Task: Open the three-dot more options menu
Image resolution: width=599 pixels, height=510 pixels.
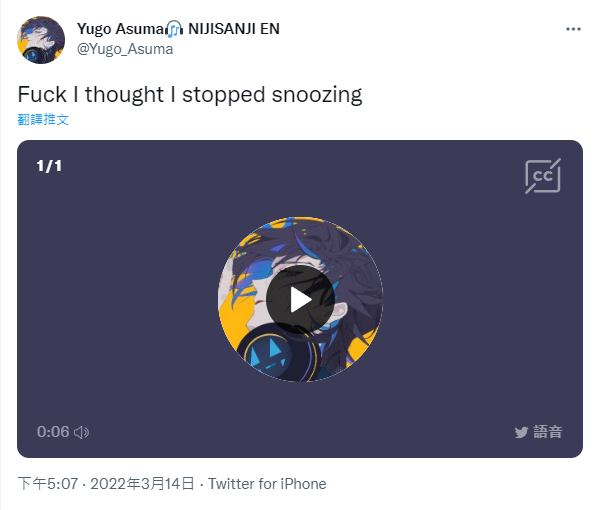Action: [x=573, y=29]
